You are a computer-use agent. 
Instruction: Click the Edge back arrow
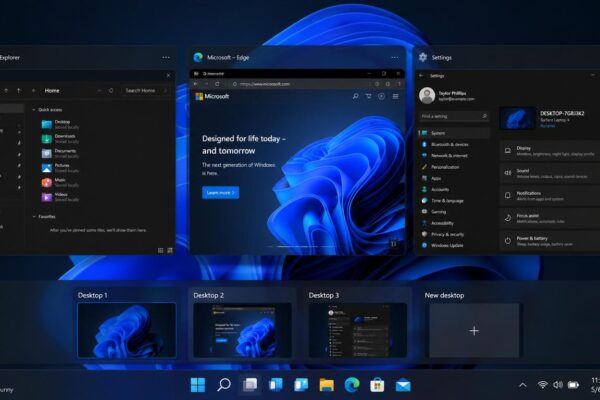pos(196,84)
